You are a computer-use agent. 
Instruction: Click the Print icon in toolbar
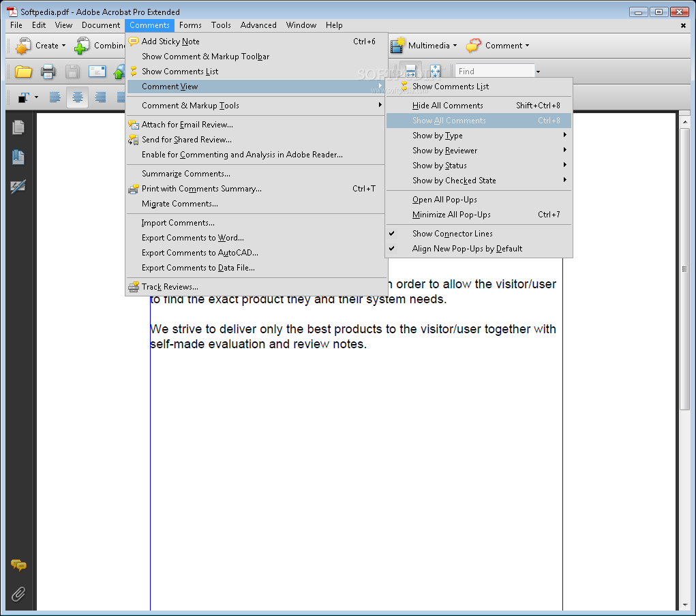pos(48,72)
